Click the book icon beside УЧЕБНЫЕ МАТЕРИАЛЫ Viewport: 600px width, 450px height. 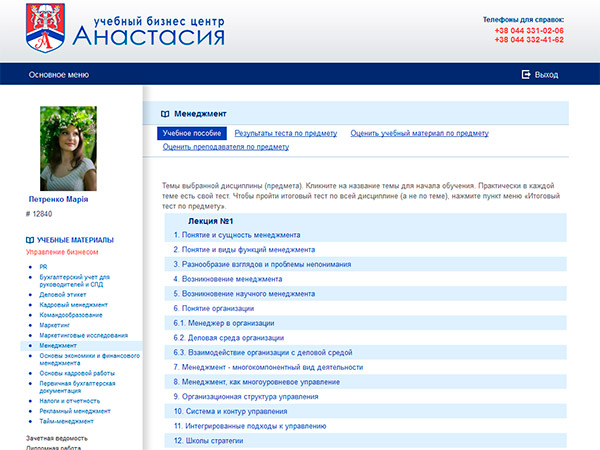click(30, 240)
